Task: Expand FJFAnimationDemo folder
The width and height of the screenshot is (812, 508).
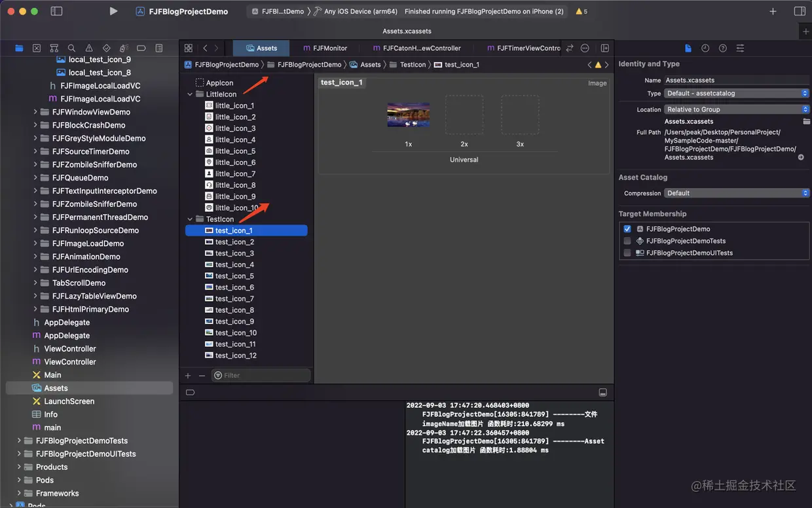Action: pyautogui.click(x=35, y=257)
